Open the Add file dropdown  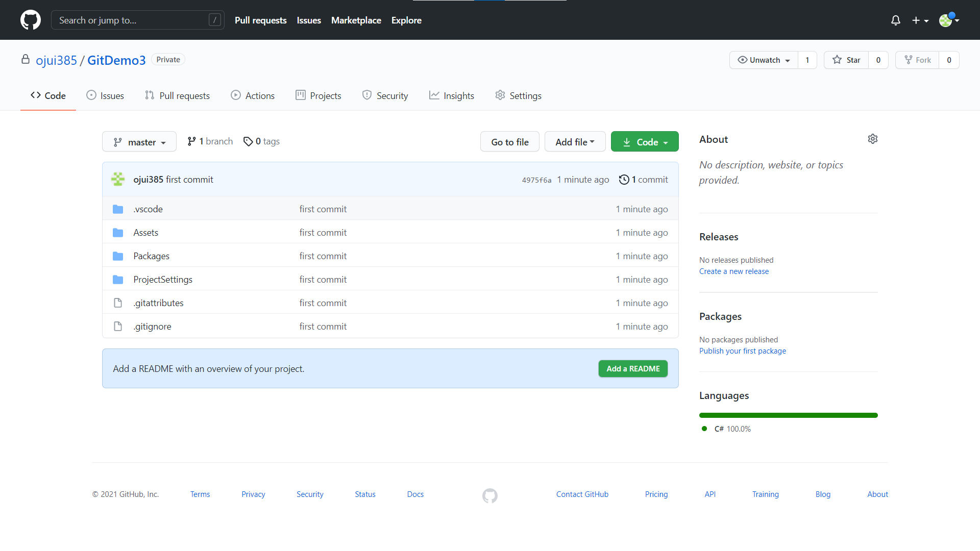click(x=575, y=142)
